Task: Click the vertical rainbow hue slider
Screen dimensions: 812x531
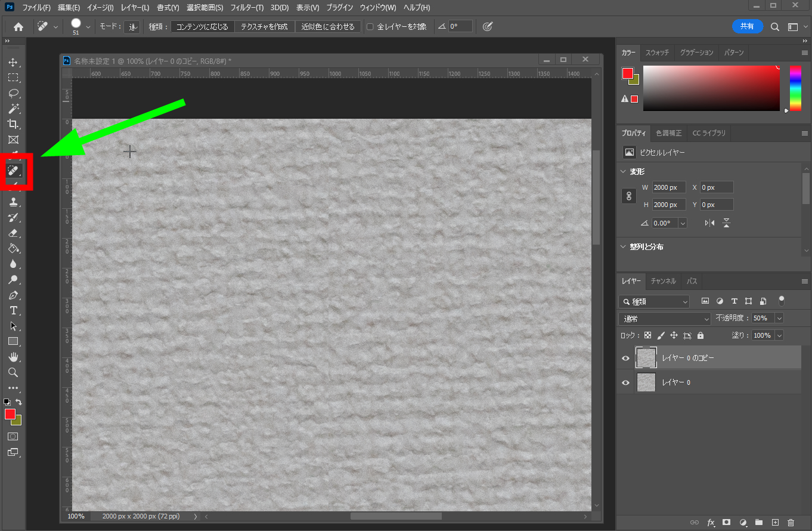Action: [x=795, y=88]
